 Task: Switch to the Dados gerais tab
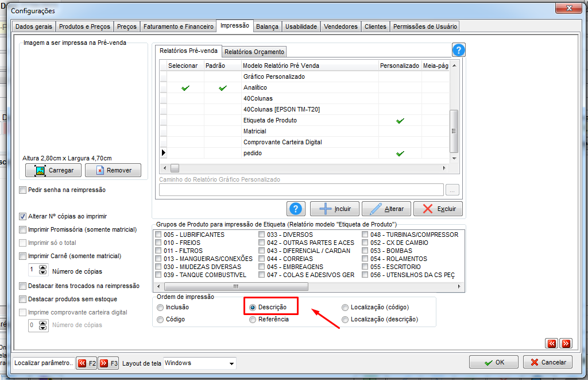pos(34,26)
